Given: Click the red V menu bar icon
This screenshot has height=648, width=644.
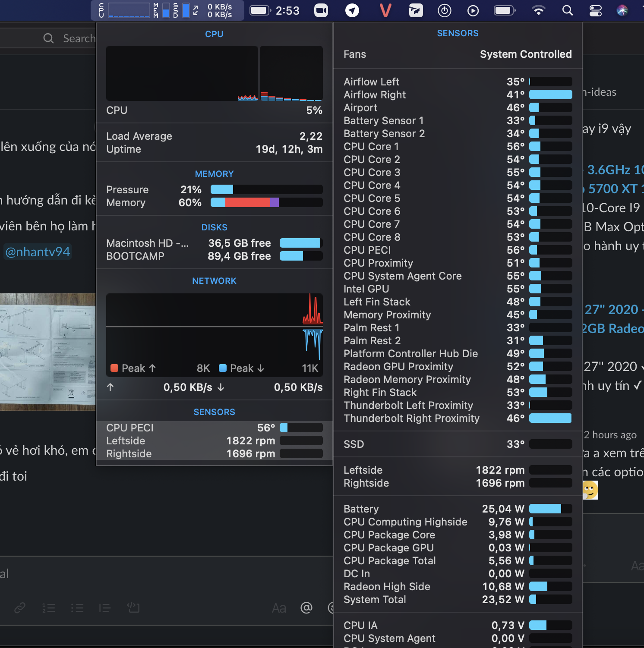Looking at the screenshot, I should point(385,10).
